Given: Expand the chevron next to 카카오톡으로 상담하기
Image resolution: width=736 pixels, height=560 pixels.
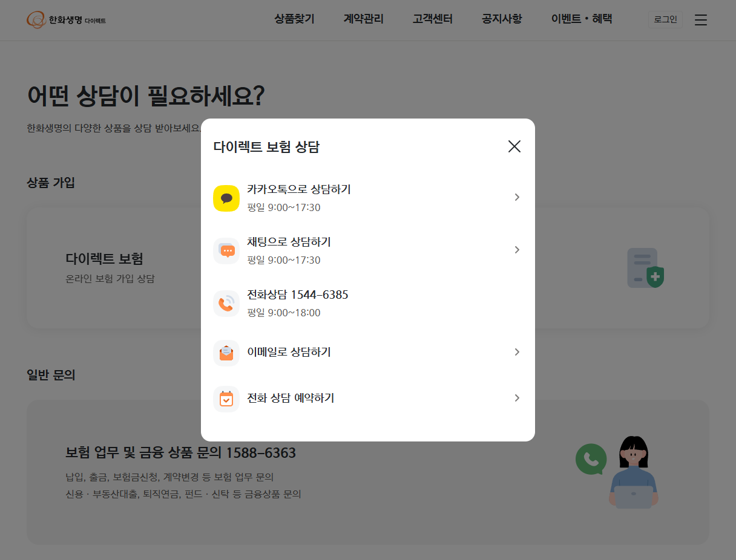Looking at the screenshot, I should (x=516, y=197).
